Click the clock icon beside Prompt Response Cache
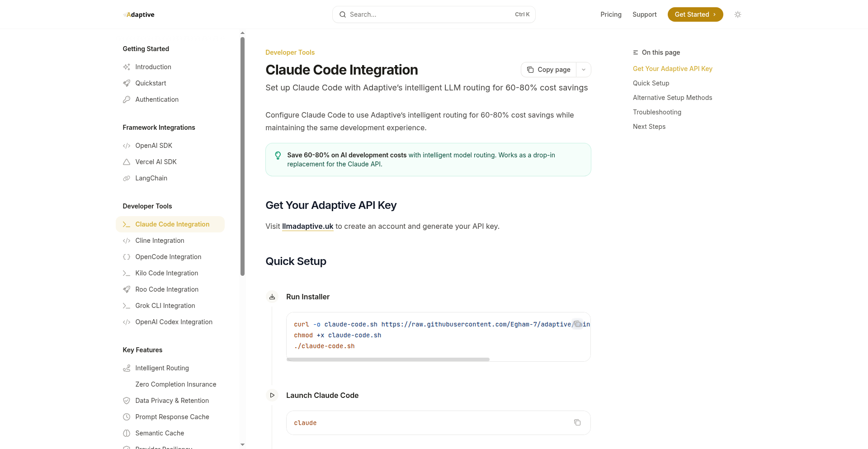868x449 pixels. [x=127, y=417]
